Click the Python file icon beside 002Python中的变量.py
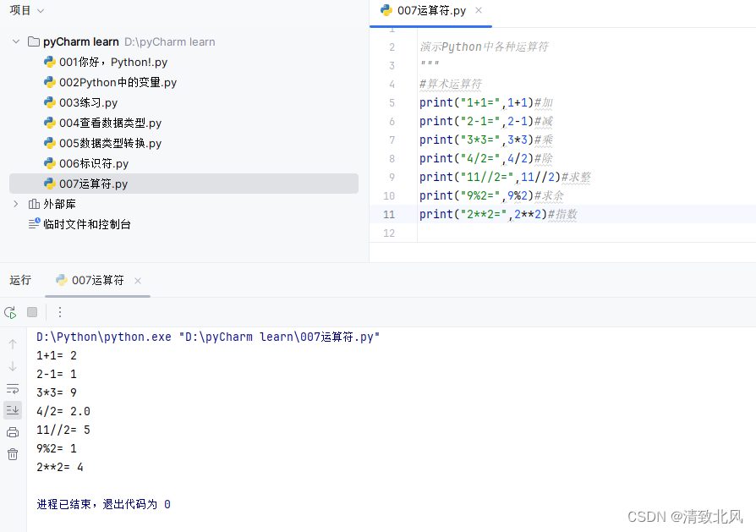The image size is (756, 532). (49, 82)
